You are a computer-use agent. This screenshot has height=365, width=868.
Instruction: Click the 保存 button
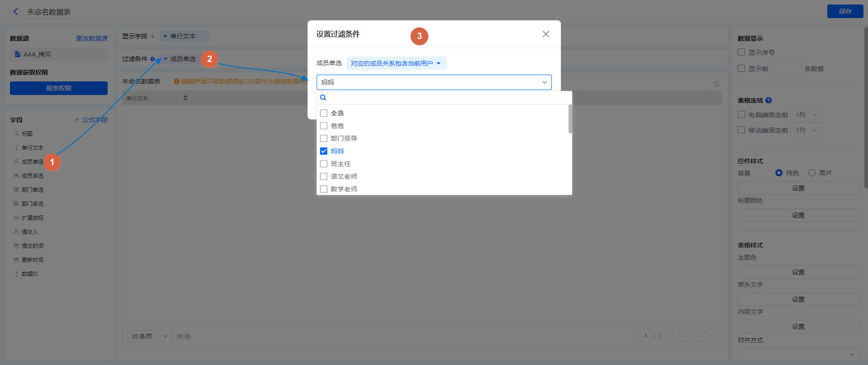pyautogui.click(x=844, y=11)
